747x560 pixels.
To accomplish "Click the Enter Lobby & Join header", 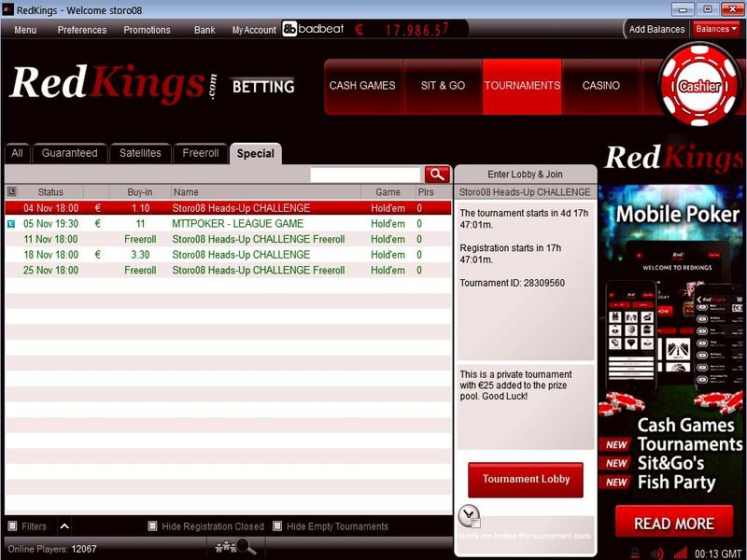I will click(x=525, y=175).
